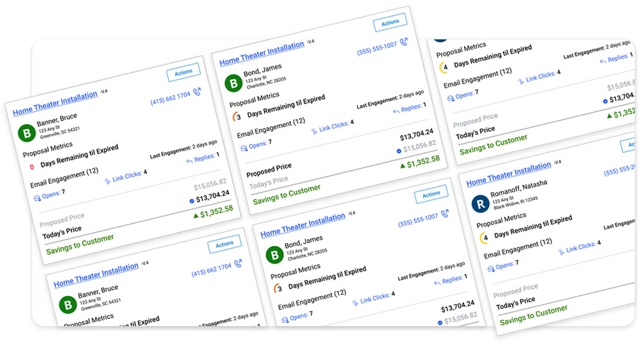644x347 pixels.
Task: Select $13,704.24 price option on Banner's 0-days-remaining card
Action: 192,201
